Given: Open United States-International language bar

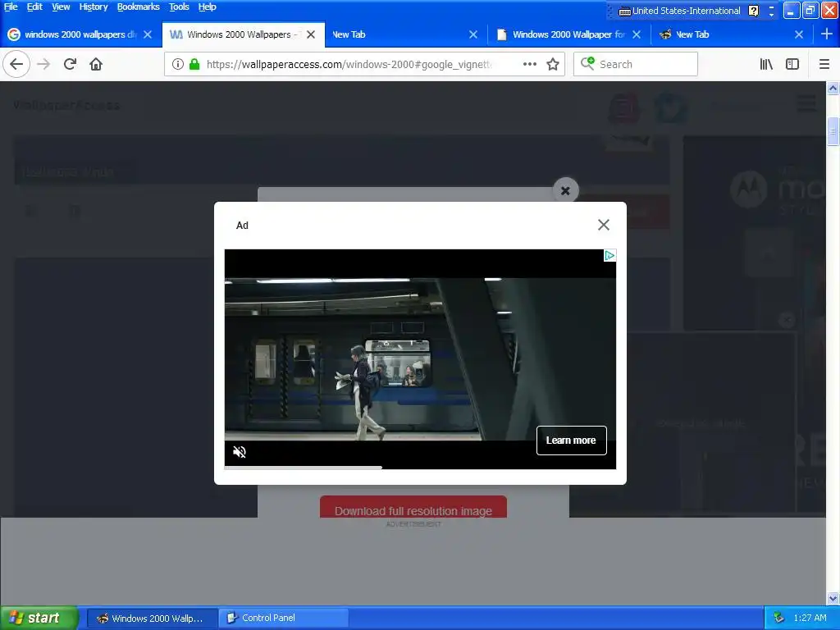Looking at the screenshot, I should 680,11.
